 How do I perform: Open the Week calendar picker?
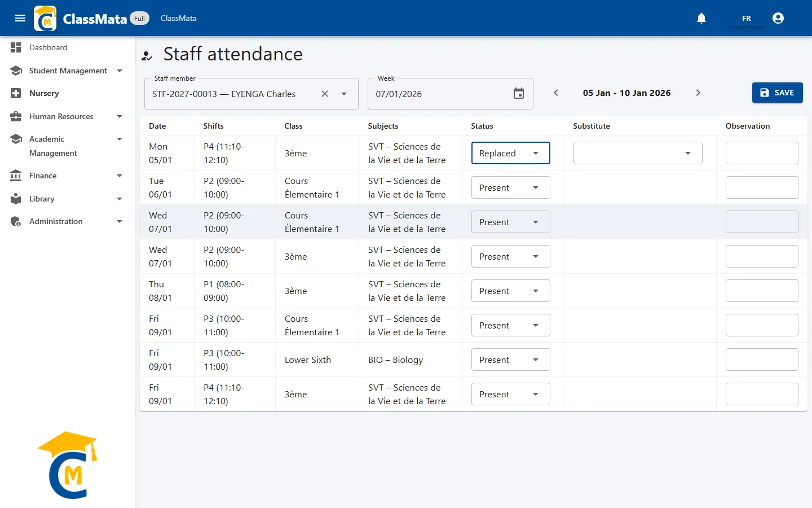coord(519,94)
